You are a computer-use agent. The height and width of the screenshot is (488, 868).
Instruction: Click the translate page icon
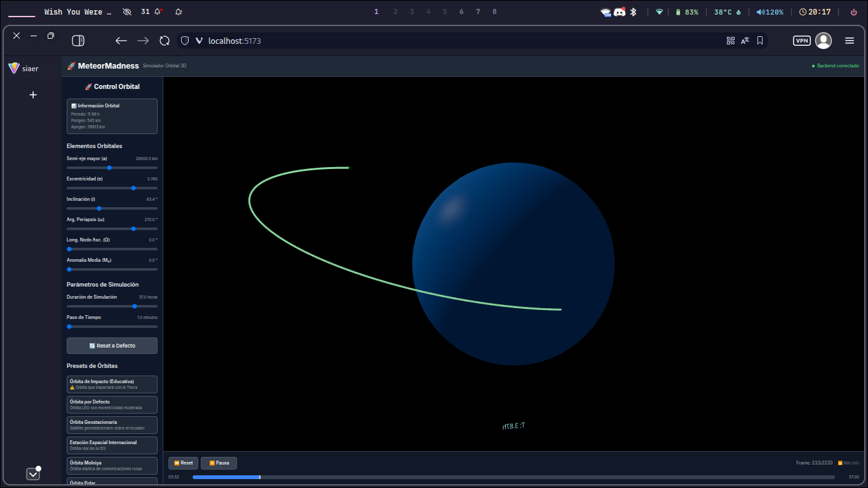pos(745,41)
